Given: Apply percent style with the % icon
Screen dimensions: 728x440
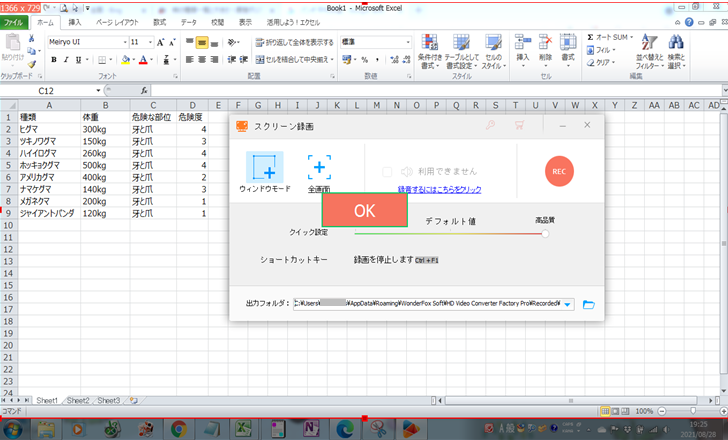Looking at the screenshot, I should click(x=364, y=59).
